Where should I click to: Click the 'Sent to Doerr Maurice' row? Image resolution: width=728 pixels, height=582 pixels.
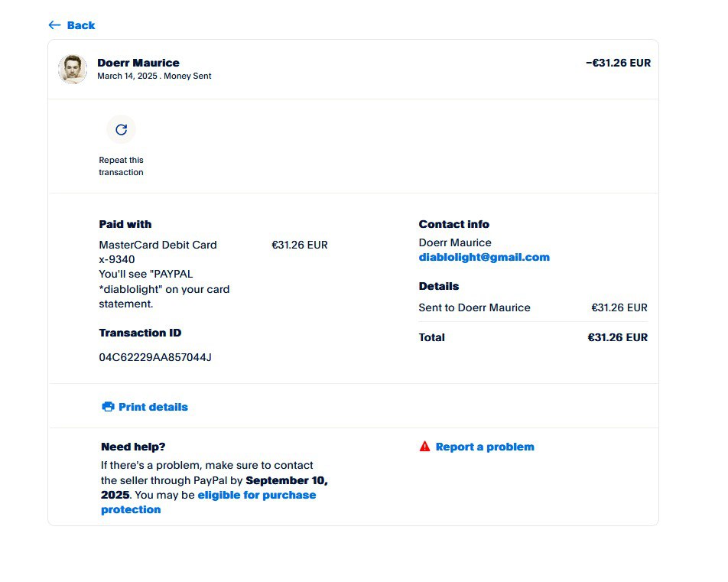474,307
